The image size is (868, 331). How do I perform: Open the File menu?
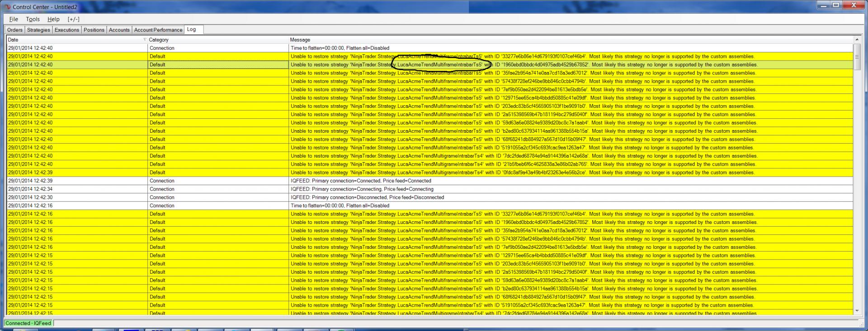pos(14,19)
